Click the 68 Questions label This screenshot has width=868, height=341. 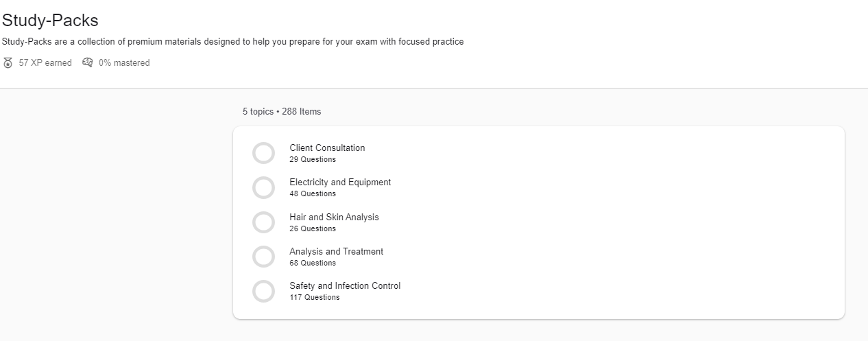313,263
